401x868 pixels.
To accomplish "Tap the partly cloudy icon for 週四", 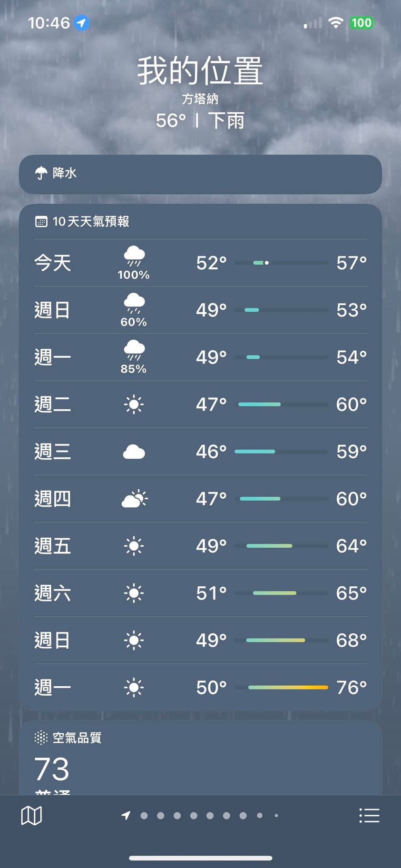I will (x=135, y=499).
